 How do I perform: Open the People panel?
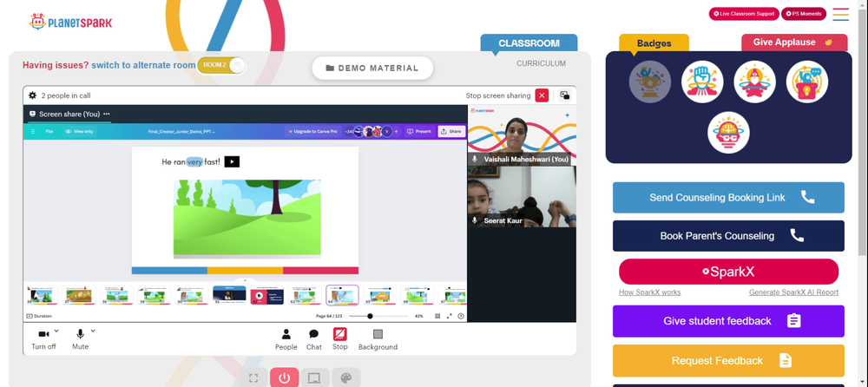[286, 338]
